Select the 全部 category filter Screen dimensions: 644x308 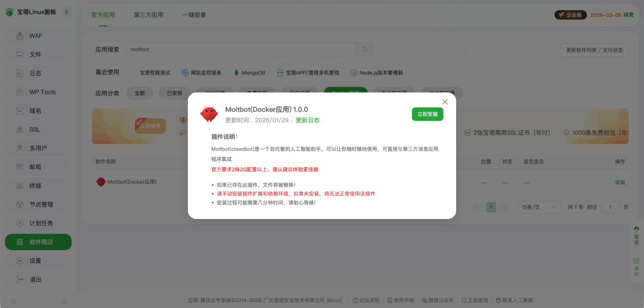(140, 93)
